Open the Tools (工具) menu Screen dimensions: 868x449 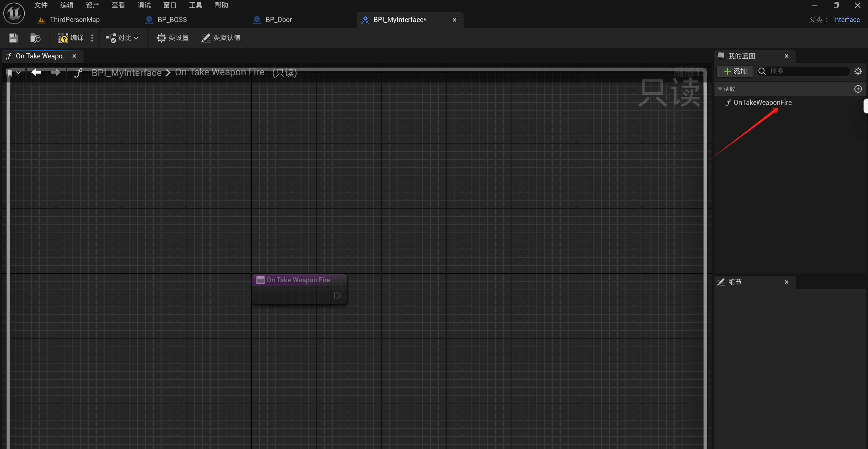[195, 5]
